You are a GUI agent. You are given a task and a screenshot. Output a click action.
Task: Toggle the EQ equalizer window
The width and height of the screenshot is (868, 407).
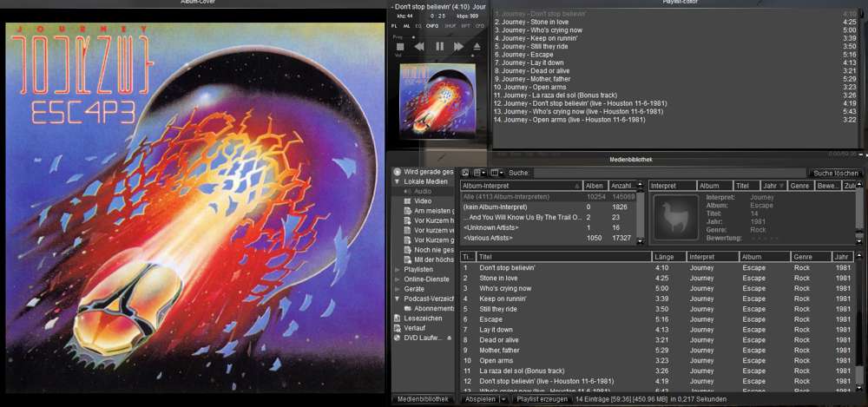point(418,26)
